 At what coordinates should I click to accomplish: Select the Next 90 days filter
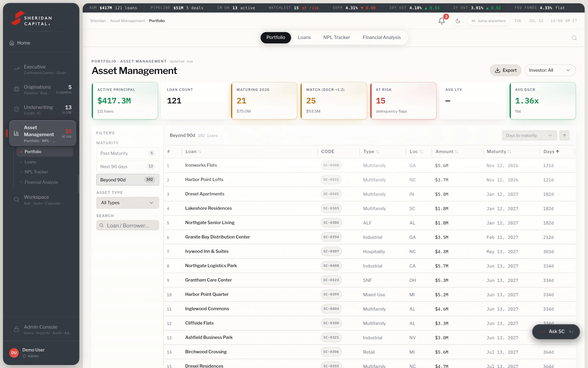[127, 166]
